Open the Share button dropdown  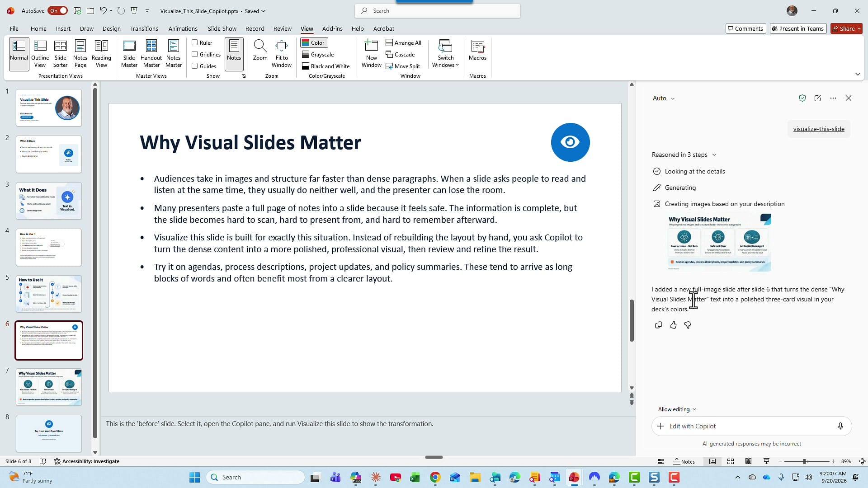[x=859, y=28]
